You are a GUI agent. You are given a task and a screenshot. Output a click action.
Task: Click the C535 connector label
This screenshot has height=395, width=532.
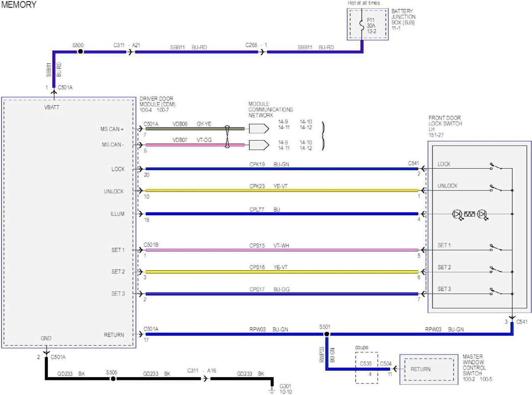click(366, 363)
